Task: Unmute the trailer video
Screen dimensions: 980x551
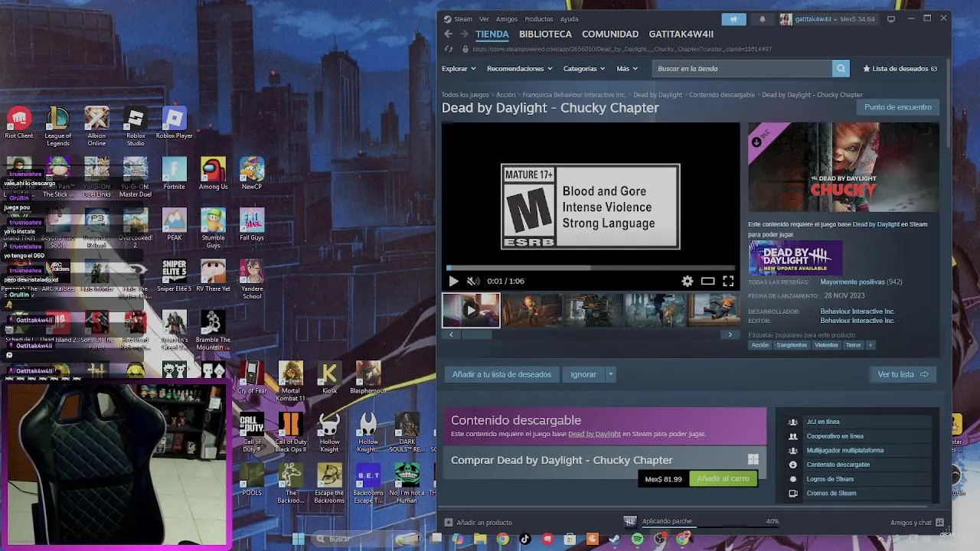Action: [473, 281]
